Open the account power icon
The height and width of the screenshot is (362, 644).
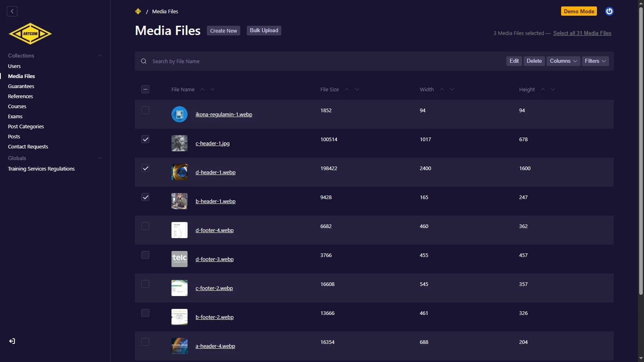[x=609, y=11]
